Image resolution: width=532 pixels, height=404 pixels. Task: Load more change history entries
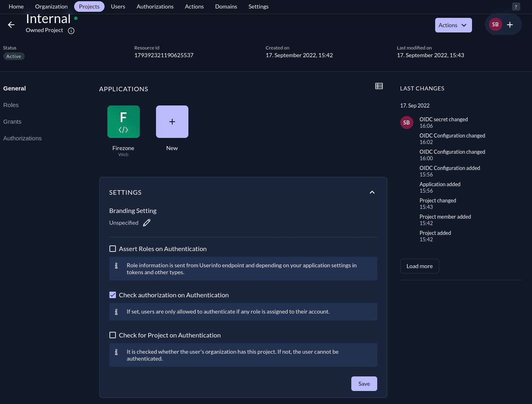tap(419, 266)
